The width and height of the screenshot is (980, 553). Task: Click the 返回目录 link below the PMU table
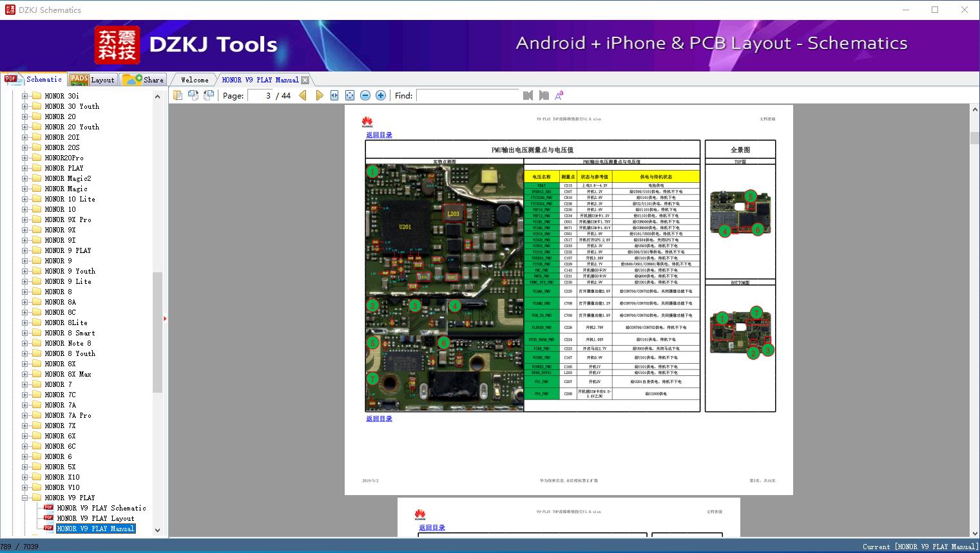coord(379,419)
